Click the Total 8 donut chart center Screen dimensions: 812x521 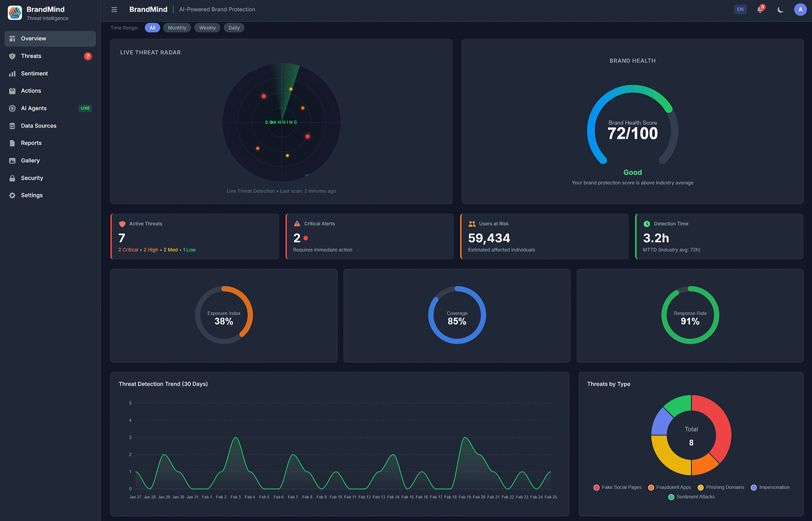click(x=691, y=436)
